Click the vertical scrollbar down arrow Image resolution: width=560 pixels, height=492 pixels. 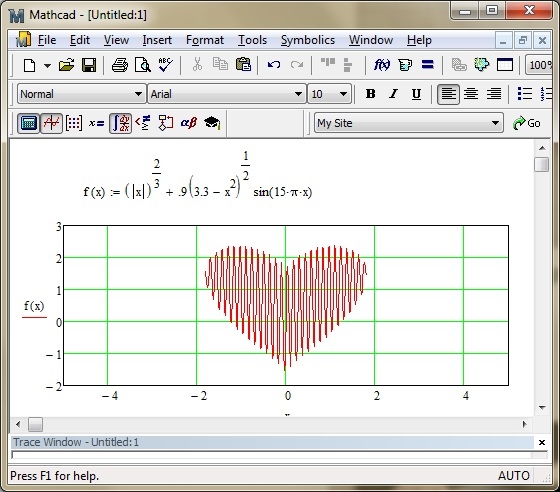(x=542, y=408)
